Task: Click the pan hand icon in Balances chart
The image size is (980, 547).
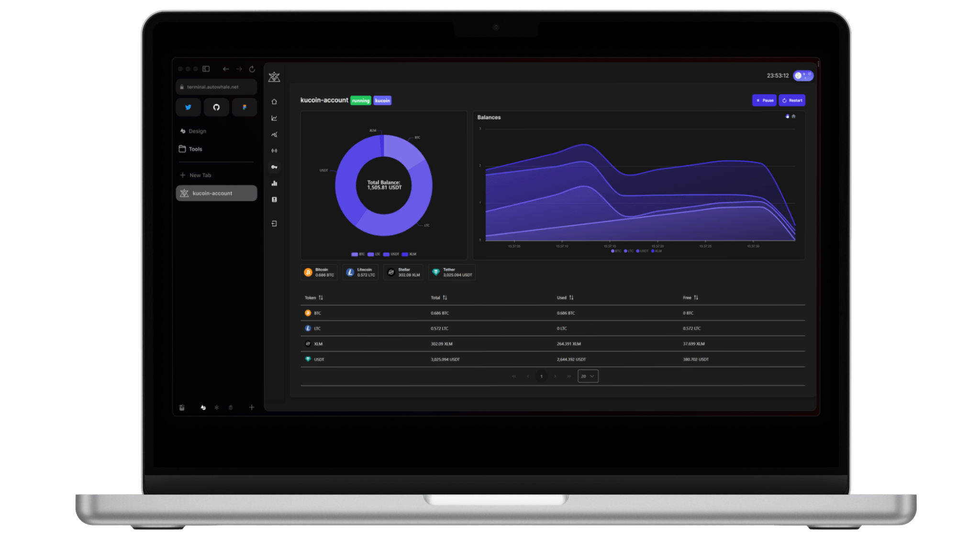Action: coord(787,116)
